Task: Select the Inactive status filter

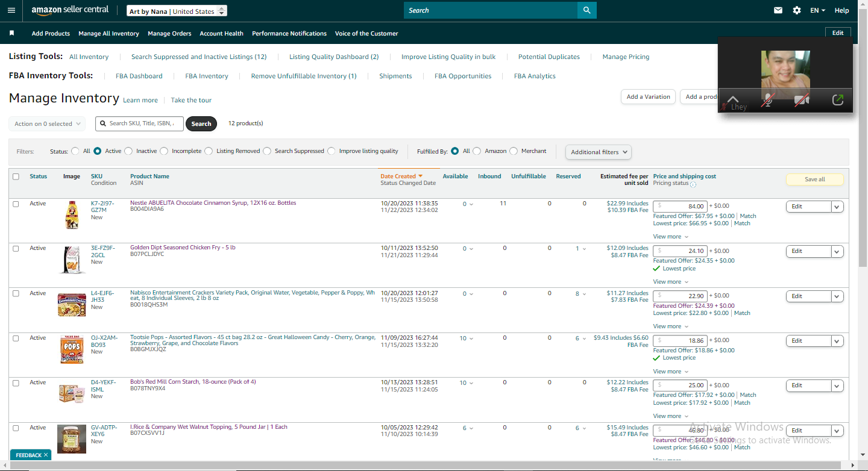Action: coord(128,151)
